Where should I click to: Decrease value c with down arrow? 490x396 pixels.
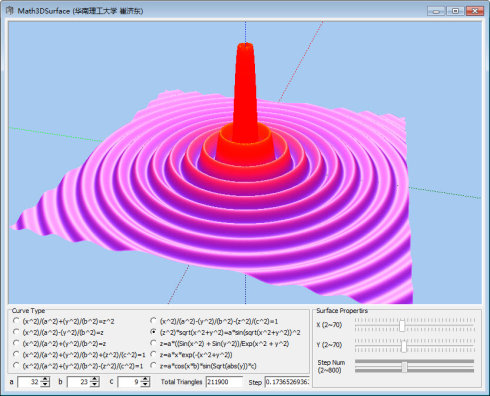click(146, 384)
